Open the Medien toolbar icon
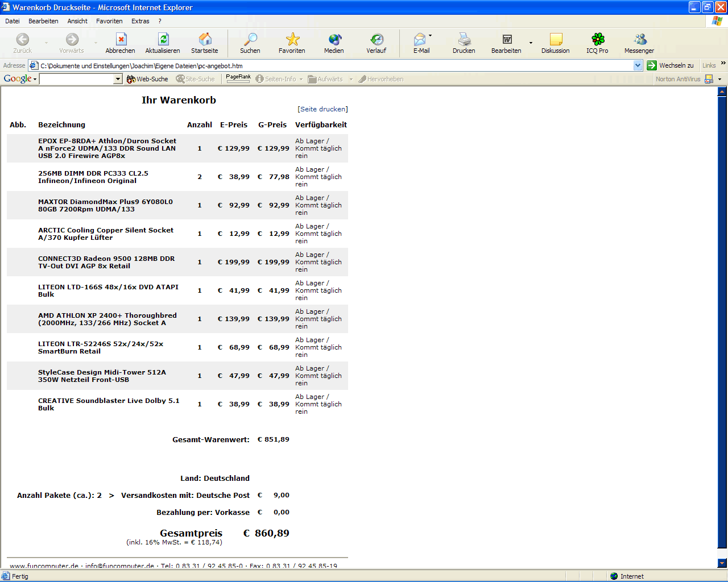Viewport: 728px width, 582px height. coord(334,39)
